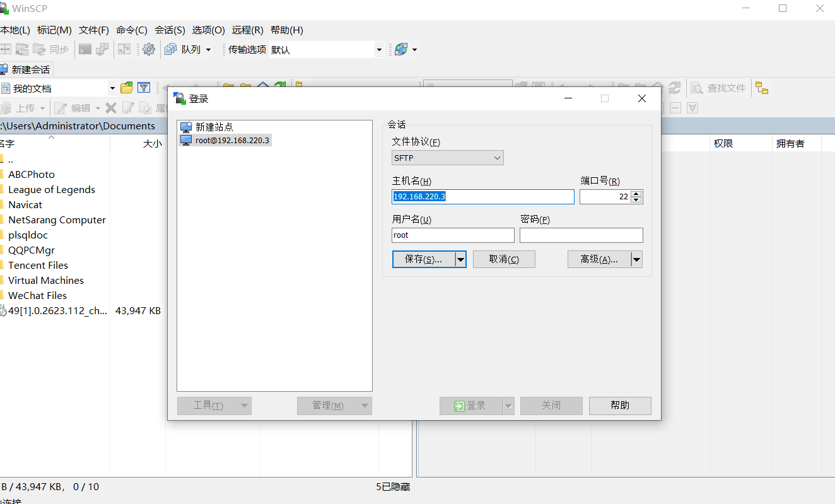Click the open directory folder icon

coord(127,88)
